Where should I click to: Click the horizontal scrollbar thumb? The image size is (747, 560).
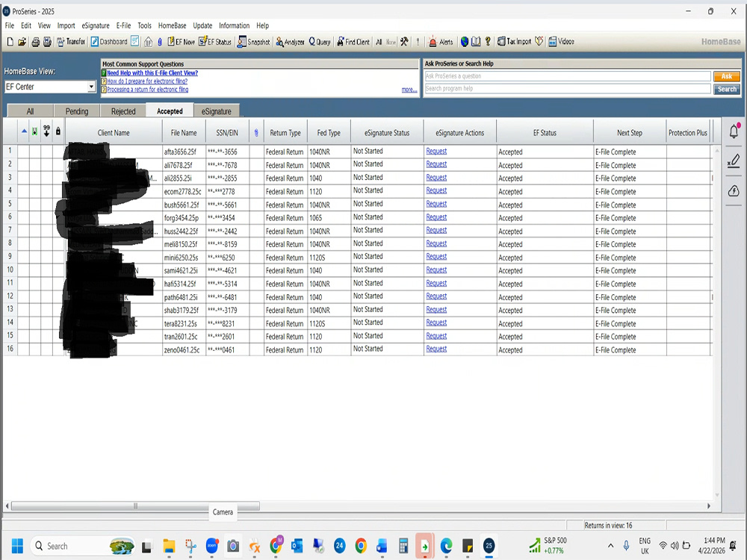[135, 505]
